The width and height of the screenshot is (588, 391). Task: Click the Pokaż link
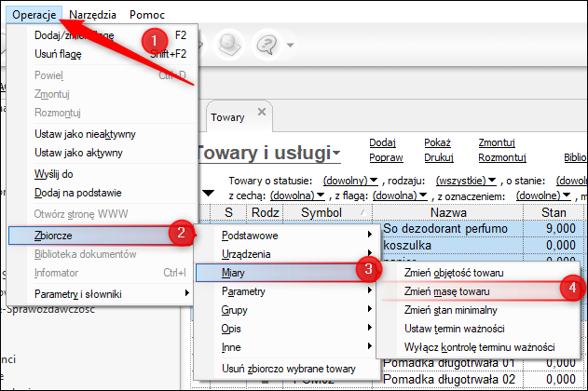point(437,142)
